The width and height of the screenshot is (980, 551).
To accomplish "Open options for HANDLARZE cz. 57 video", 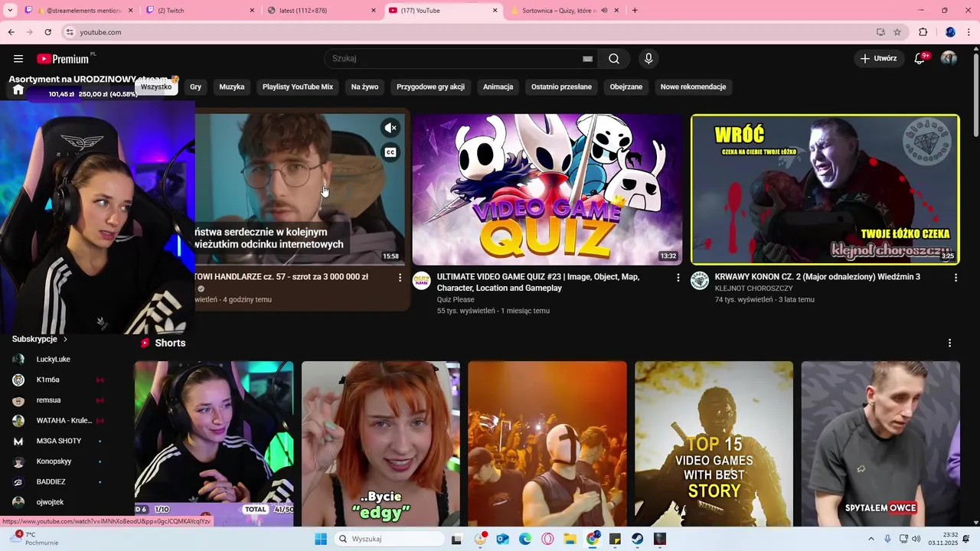I will pyautogui.click(x=400, y=278).
